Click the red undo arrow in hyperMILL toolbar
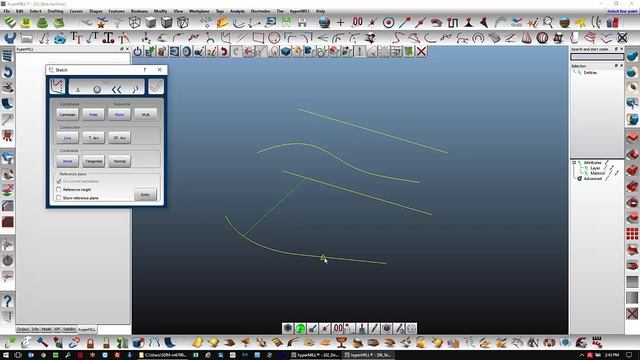This screenshot has width=640, height=360. [224, 51]
